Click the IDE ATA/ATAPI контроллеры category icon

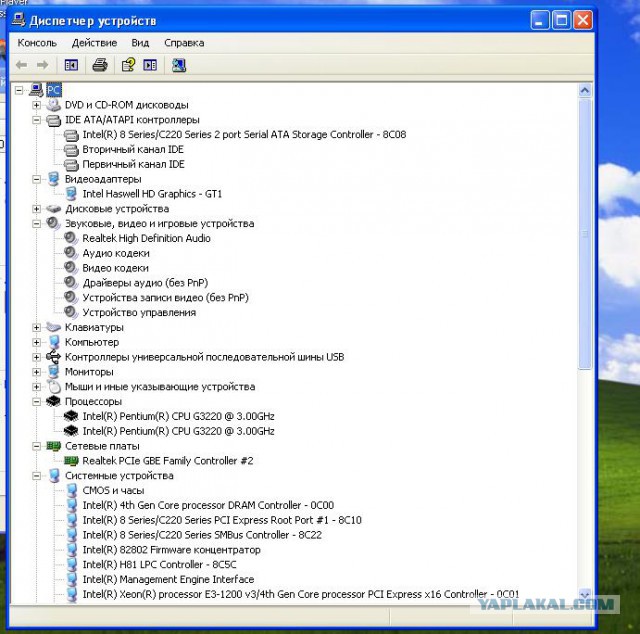[53, 120]
